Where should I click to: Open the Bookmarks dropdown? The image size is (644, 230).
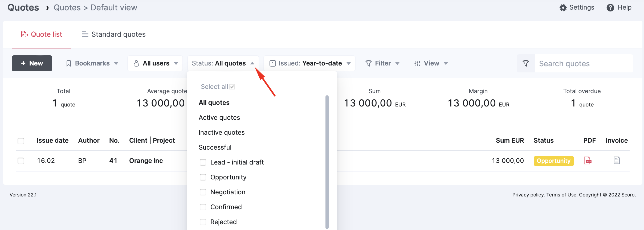(92, 63)
